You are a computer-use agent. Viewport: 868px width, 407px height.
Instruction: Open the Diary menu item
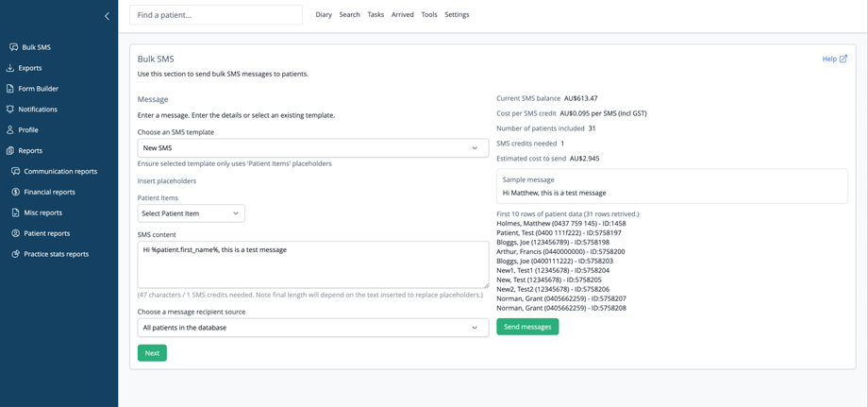tap(324, 15)
